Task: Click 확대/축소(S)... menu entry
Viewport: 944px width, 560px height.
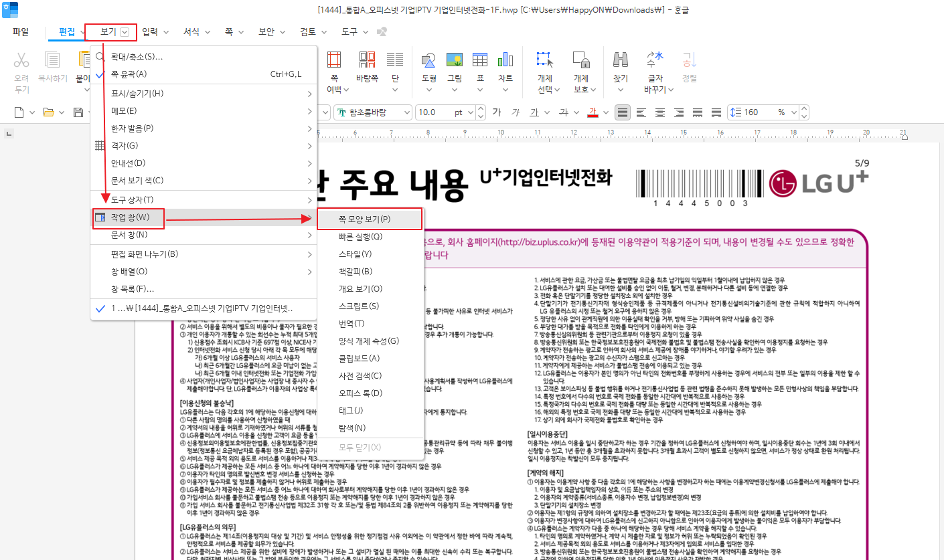Action: 204,56
